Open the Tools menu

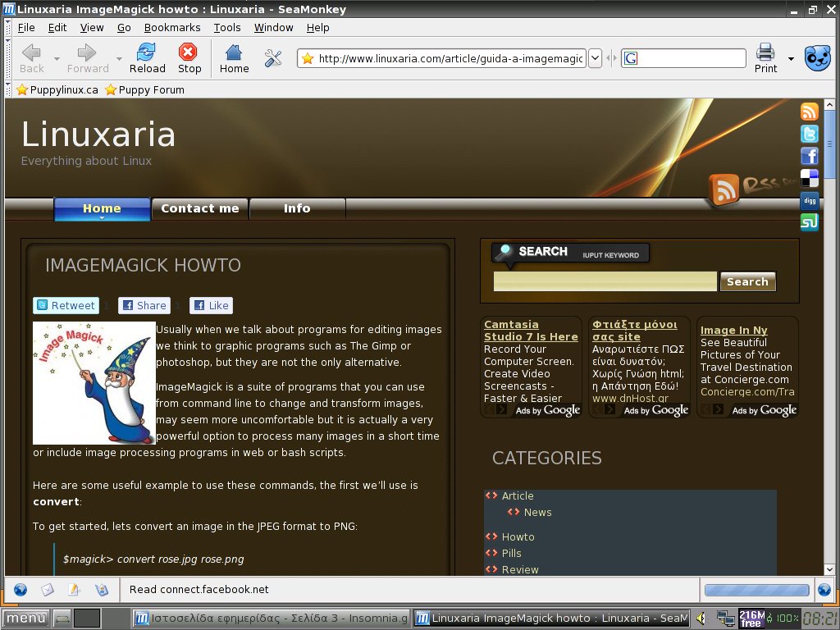pyautogui.click(x=227, y=27)
